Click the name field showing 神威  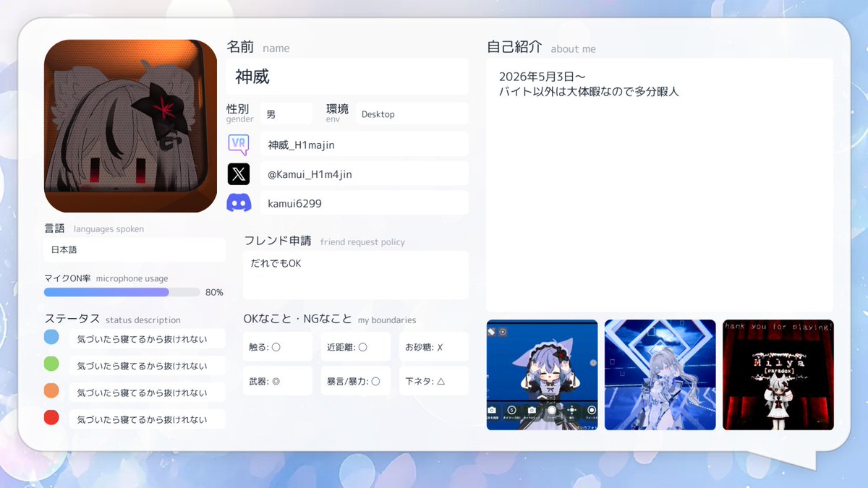point(347,77)
